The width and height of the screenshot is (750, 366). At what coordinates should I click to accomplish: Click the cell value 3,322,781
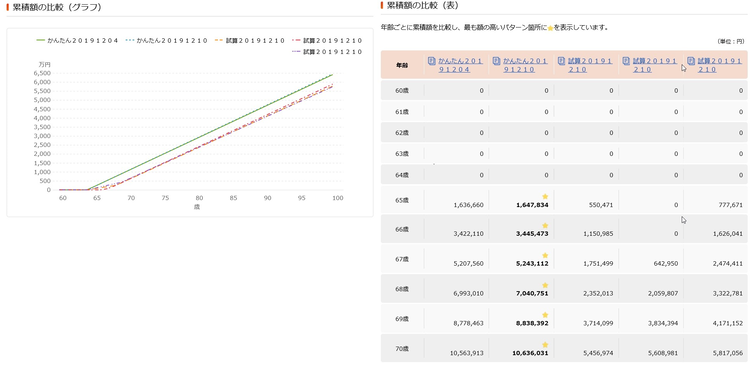(x=728, y=294)
